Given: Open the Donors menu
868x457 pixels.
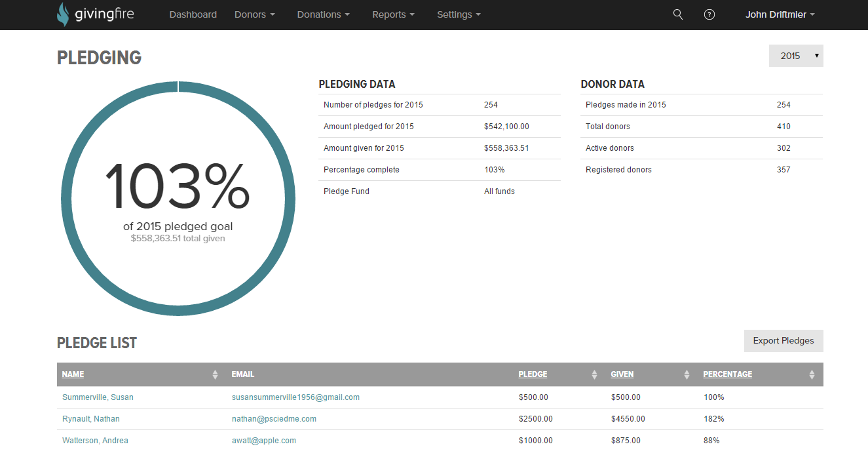Looking at the screenshot, I should 255,14.
